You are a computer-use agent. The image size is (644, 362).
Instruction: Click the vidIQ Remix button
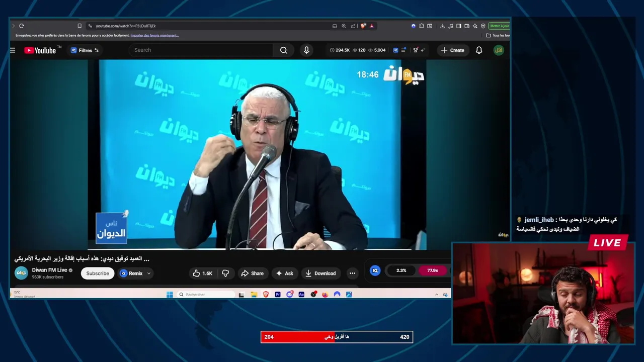tap(131, 274)
